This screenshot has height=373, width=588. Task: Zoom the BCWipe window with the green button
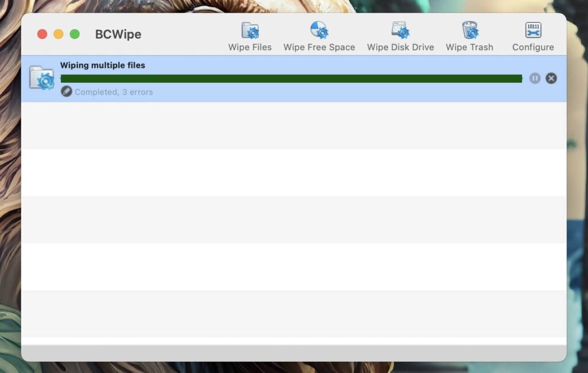tap(75, 34)
